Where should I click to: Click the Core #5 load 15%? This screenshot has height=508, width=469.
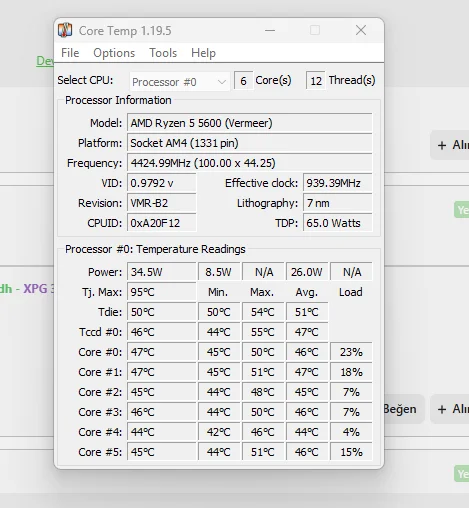(351, 452)
